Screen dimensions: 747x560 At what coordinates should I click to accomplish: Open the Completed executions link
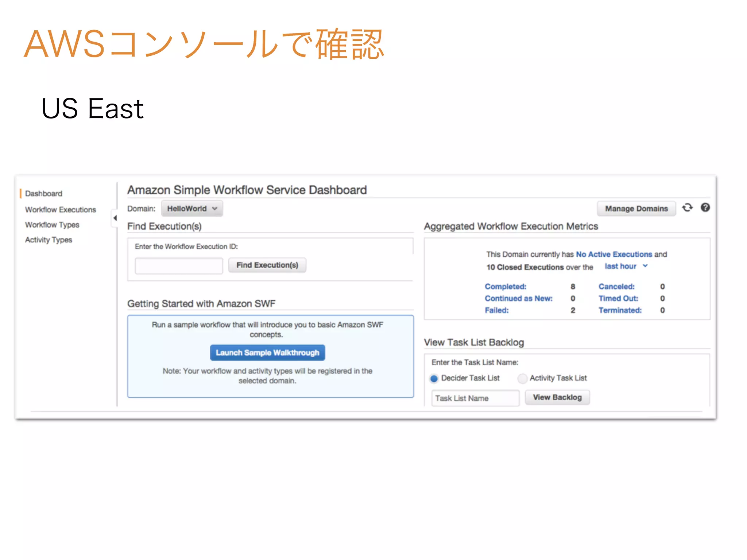click(506, 287)
